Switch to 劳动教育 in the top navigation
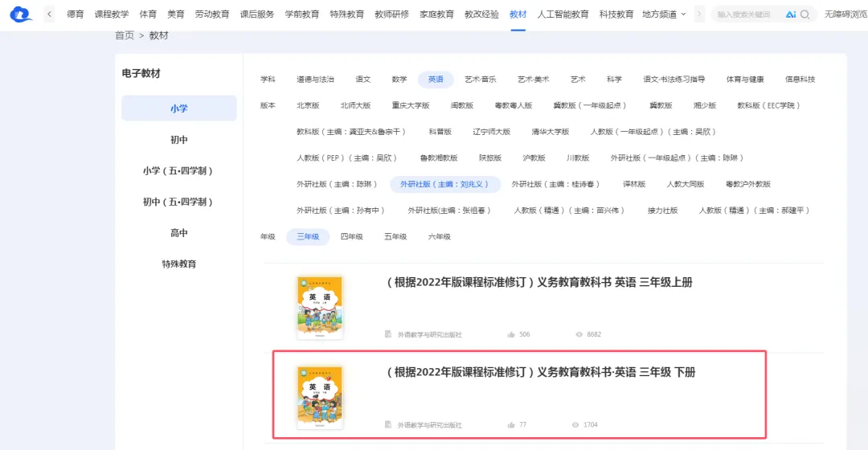The height and width of the screenshot is (450, 868). pyautogui.click(x=212, y=14)
